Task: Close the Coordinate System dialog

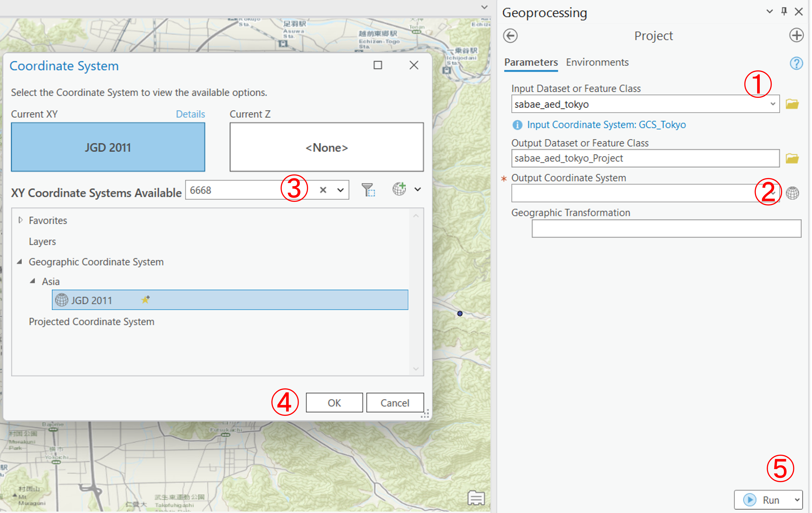Action: coord(414,65)
